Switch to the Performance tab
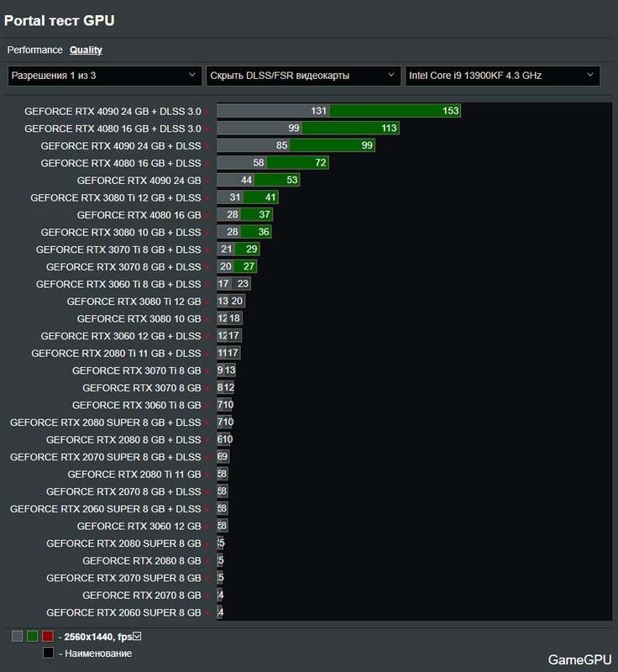The width and height of the screenshot is (618, 672). click(34, 50)
